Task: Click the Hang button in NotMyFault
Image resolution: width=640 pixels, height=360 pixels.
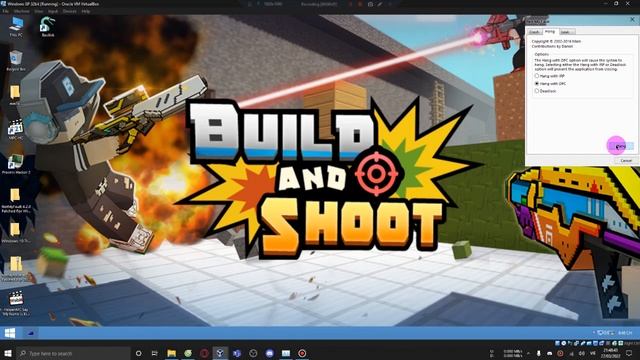Action: point(620,146)
